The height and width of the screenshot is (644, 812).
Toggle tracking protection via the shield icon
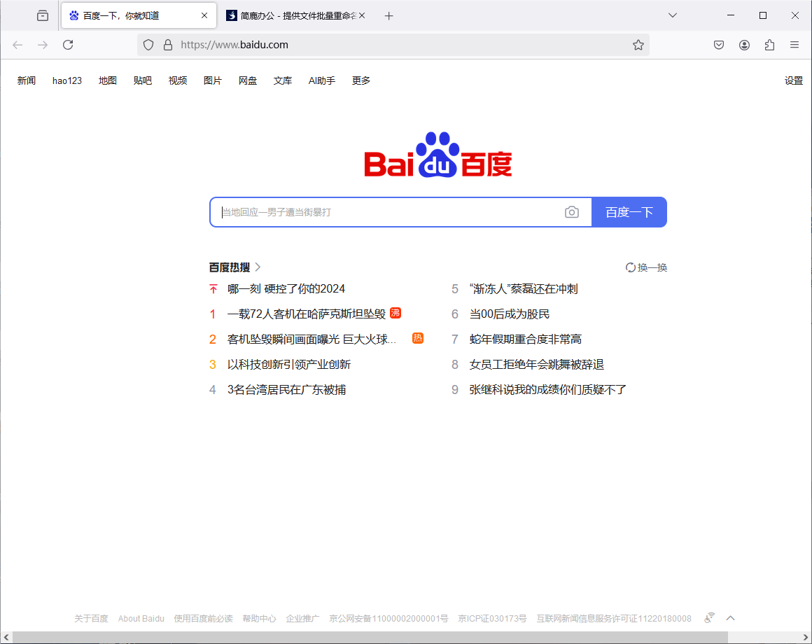point(148,44)
